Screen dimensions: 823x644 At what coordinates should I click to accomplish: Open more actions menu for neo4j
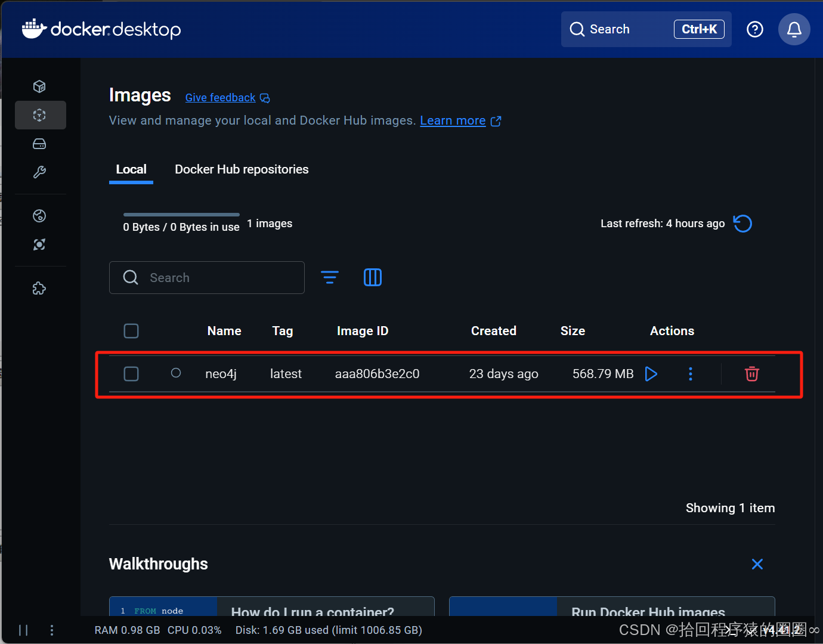[x=691, y=374]
